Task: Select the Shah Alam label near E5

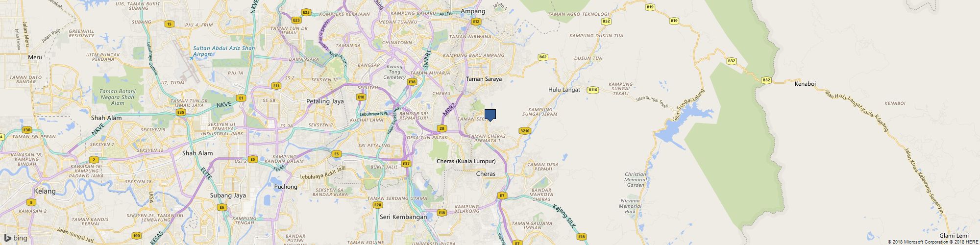Action: tap(197, 153)
